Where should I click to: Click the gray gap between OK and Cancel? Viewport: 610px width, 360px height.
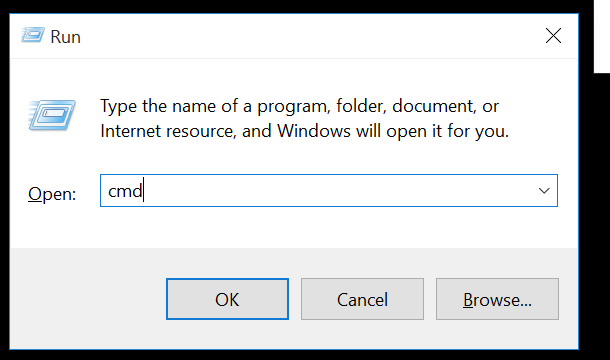point(294,299)
